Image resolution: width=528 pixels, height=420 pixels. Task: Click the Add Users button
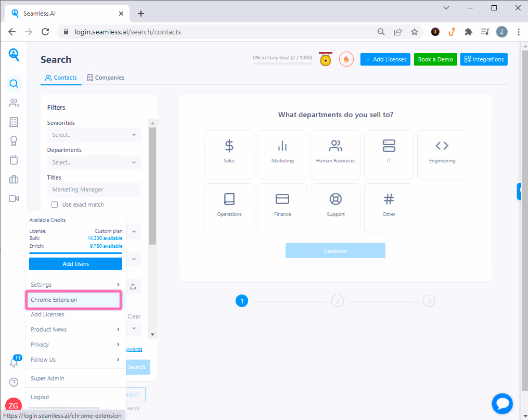[x=75, y=264]
